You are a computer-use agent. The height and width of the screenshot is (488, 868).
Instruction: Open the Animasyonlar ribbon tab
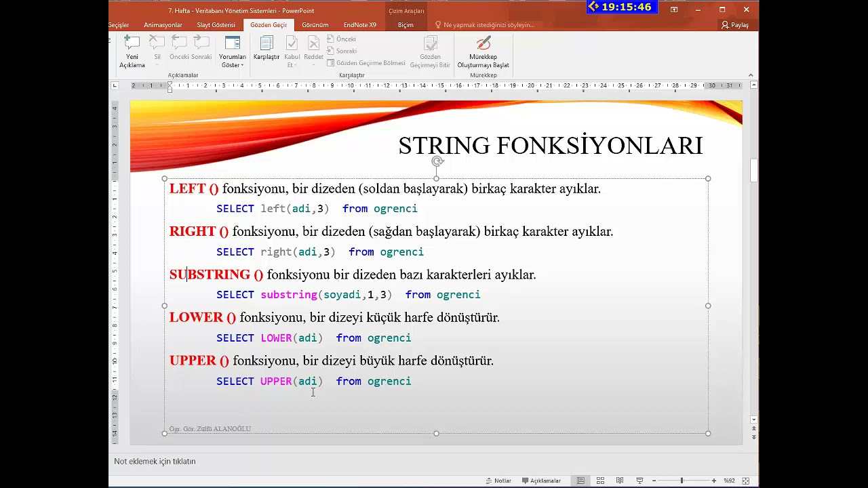coord(163,25)
